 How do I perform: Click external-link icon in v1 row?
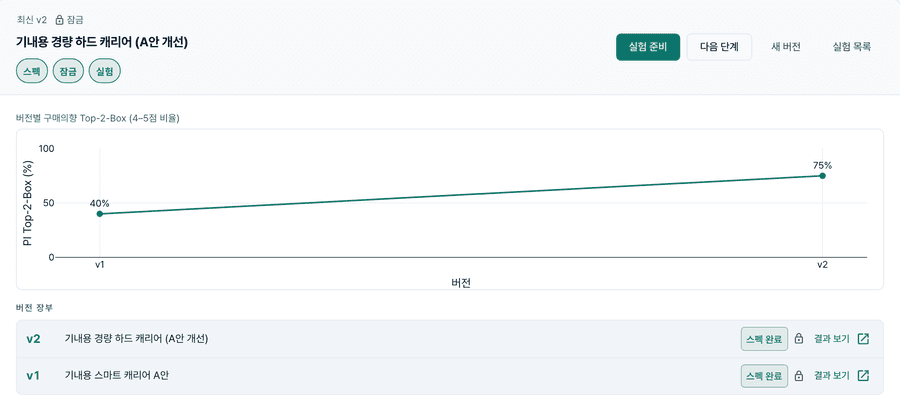(863, 376)
